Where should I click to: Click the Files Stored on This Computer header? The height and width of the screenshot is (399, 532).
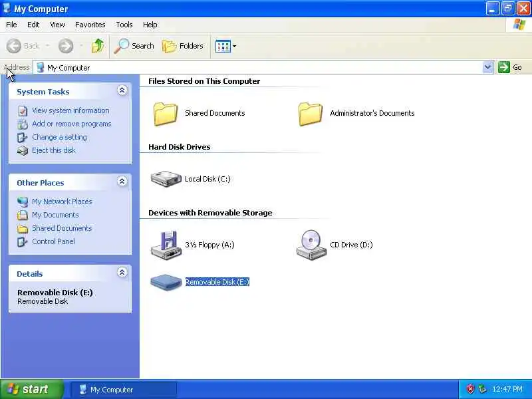click(x=204, y=81)
